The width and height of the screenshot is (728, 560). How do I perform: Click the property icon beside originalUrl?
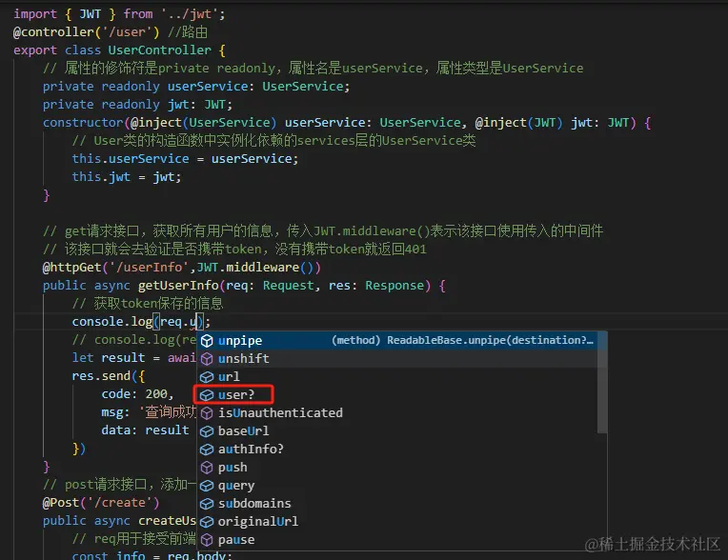[x=207, y=522]
